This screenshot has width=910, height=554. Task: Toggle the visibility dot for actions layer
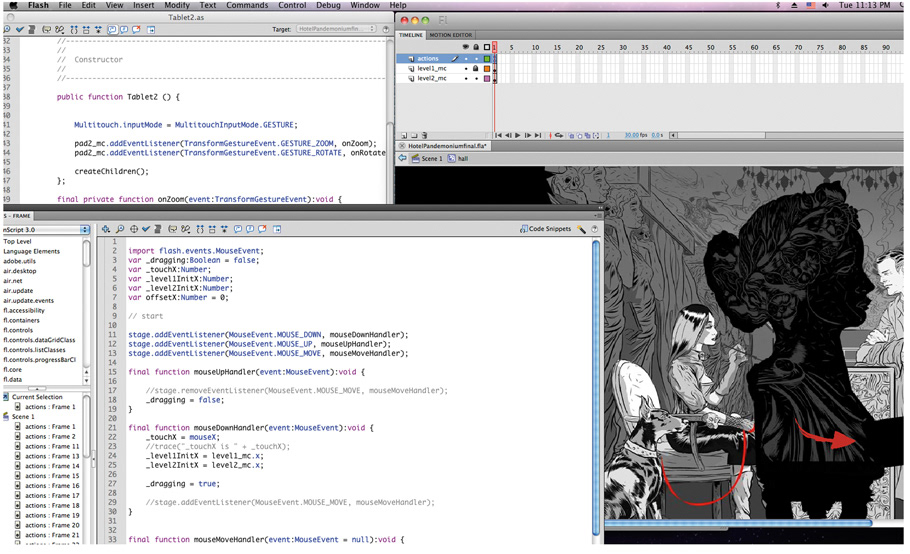tap(465, 59)
